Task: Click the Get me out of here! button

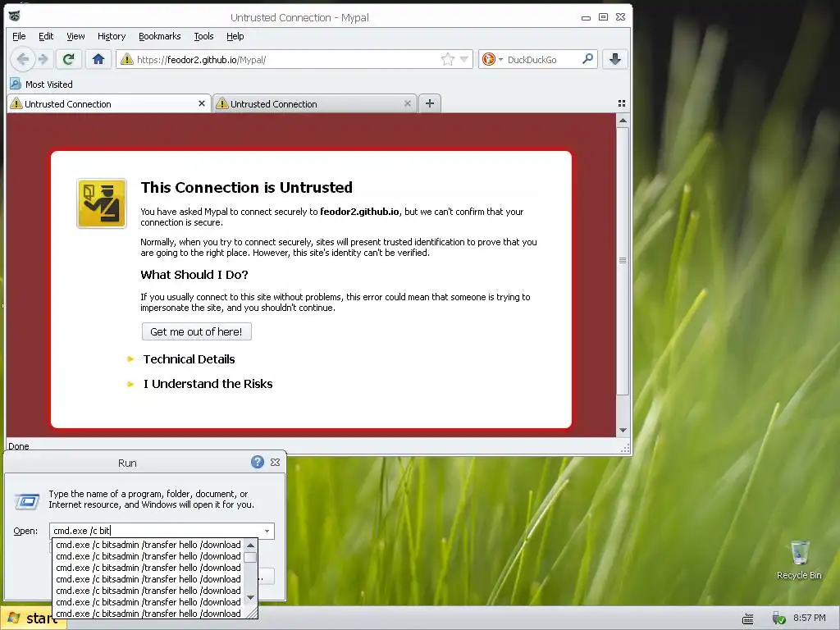Action: pyautogui.click(x=197, y=331)
